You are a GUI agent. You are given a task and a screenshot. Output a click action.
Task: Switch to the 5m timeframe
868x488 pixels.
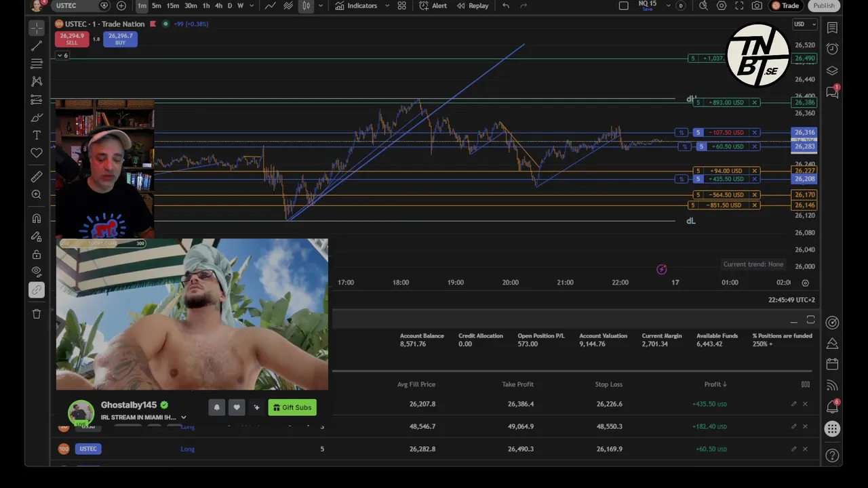pos(157,5)
